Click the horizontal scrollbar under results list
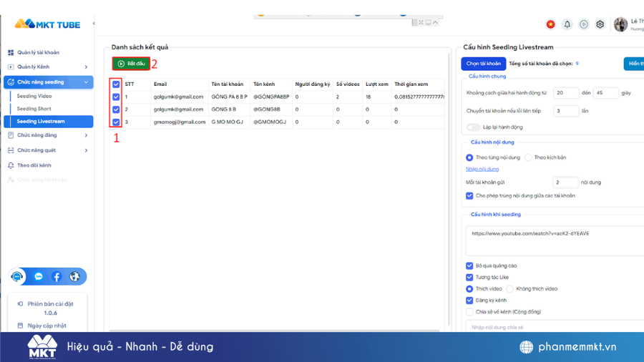Image resolution: width=644 pixels, height=362 pixels. [274, 331]
